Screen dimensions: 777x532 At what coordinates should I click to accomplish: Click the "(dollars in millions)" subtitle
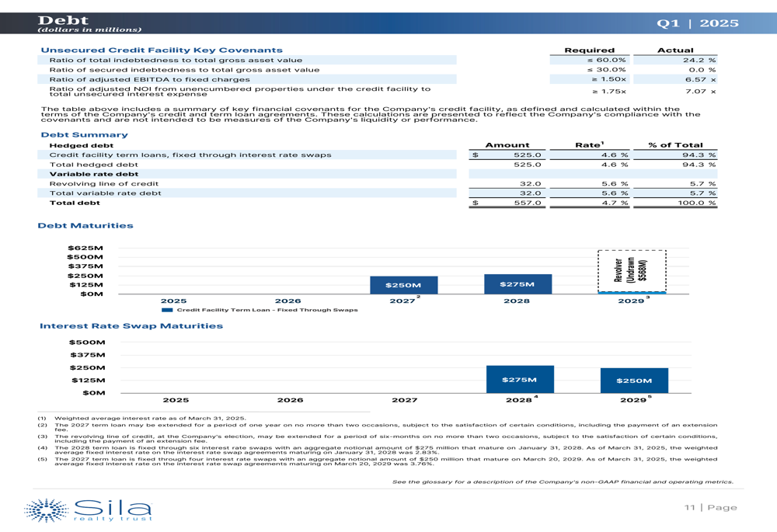point(89,30)
